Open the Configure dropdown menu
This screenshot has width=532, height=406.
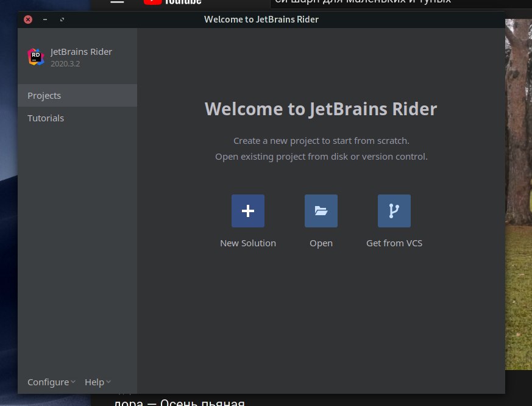51,382
